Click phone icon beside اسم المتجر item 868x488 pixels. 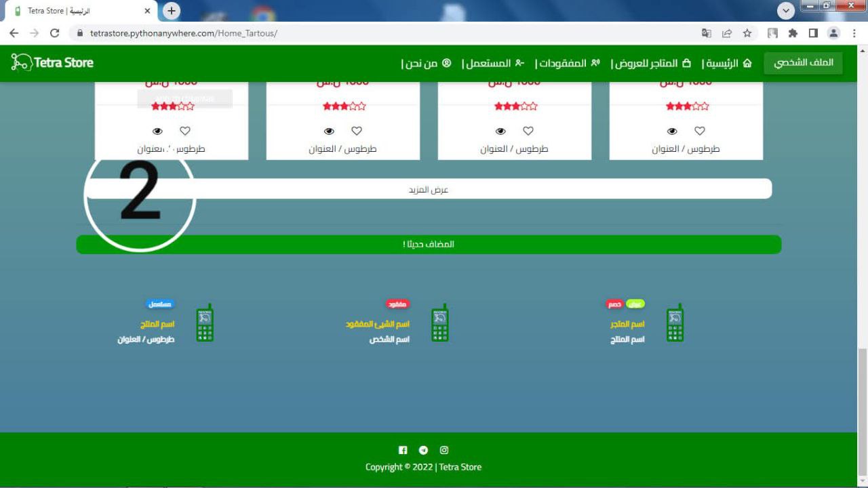click(674, 323)
